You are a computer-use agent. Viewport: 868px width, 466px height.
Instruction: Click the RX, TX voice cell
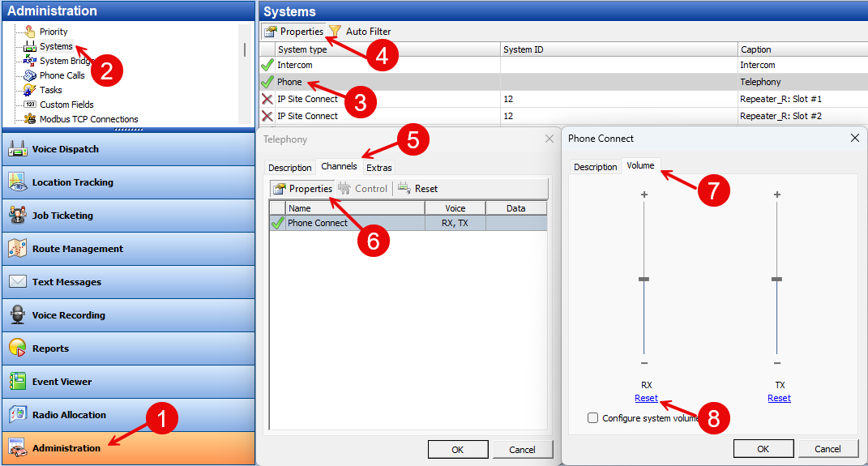(455, 223)
